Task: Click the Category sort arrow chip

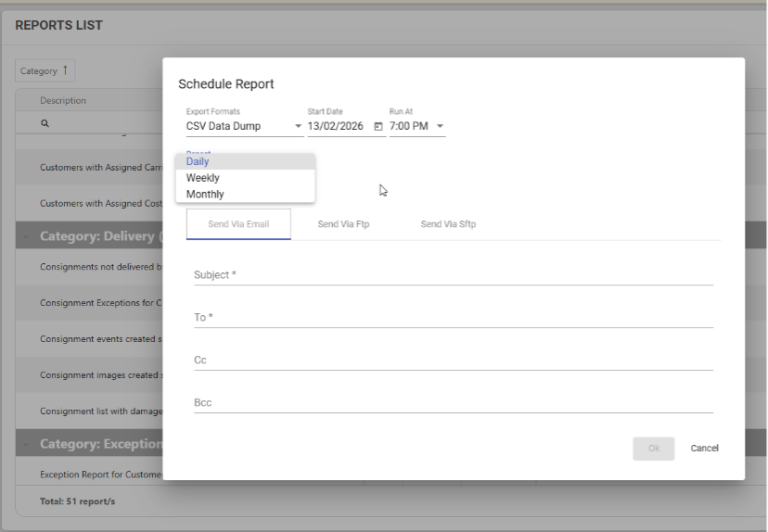Action: point(45,70)
